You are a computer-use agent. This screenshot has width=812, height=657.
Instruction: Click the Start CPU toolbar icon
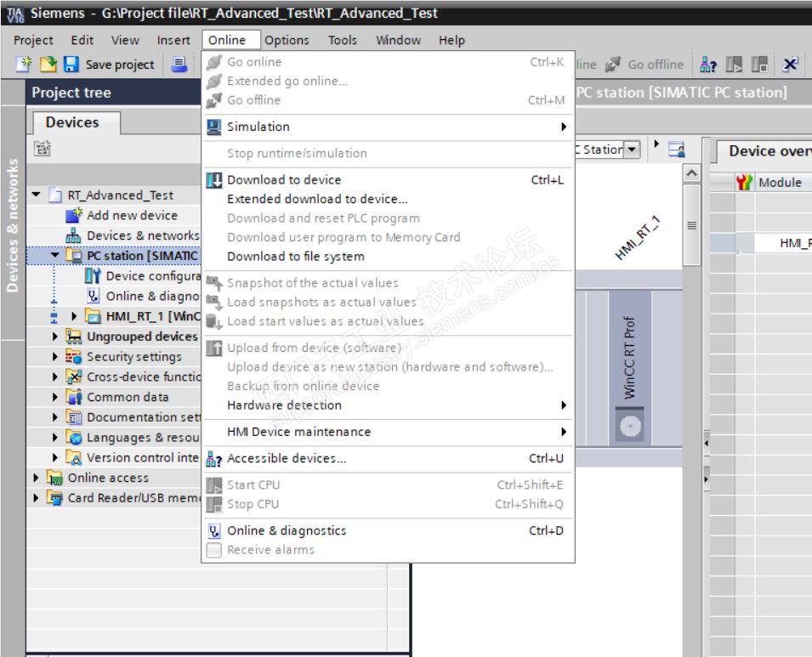(734, 65)
